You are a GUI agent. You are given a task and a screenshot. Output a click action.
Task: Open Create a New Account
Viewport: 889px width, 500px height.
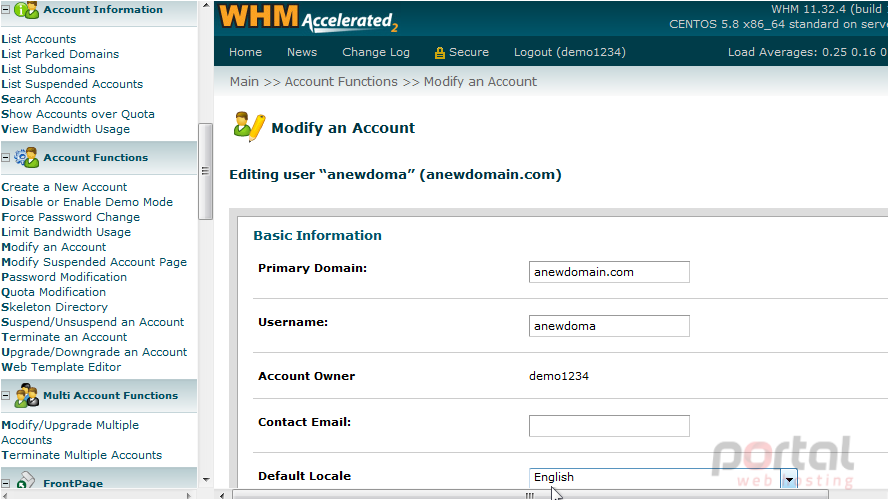(64, 187)
